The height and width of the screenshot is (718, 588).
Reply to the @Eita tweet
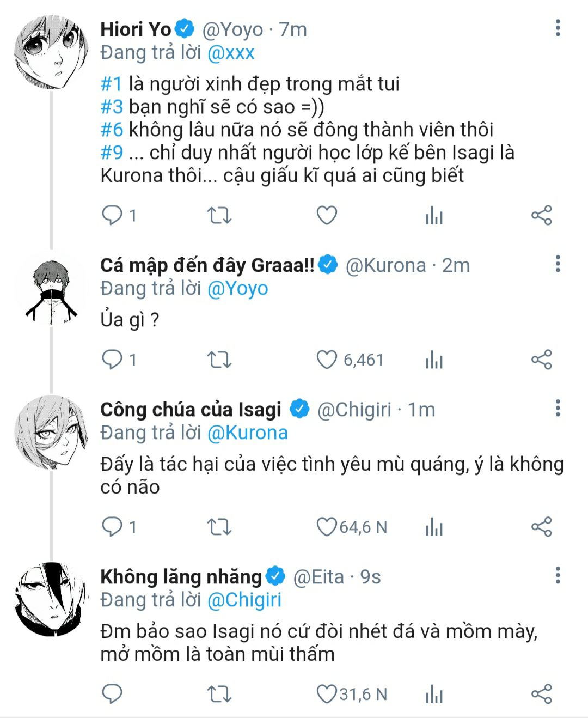[112, 694]
